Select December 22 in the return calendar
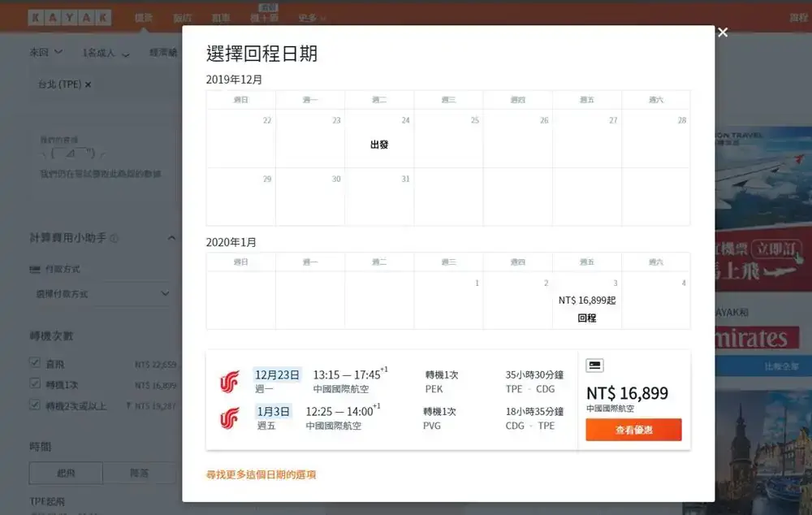This screenshot has width=812, height=515. point(241,138)
